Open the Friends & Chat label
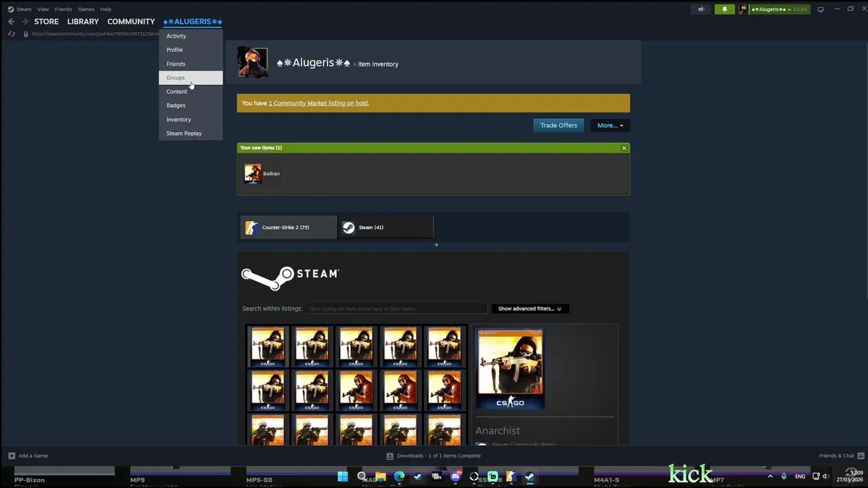 [x=836, y=455]
